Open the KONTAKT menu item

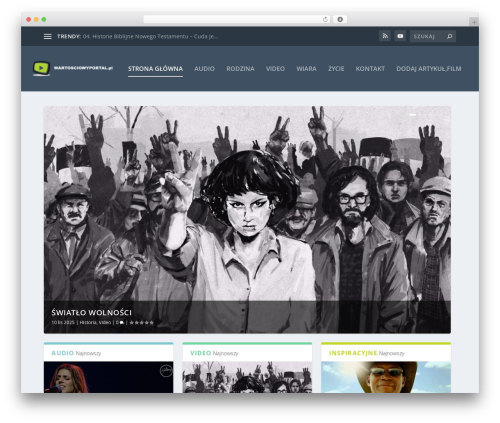pyautogui.click(x=370, y=69)
